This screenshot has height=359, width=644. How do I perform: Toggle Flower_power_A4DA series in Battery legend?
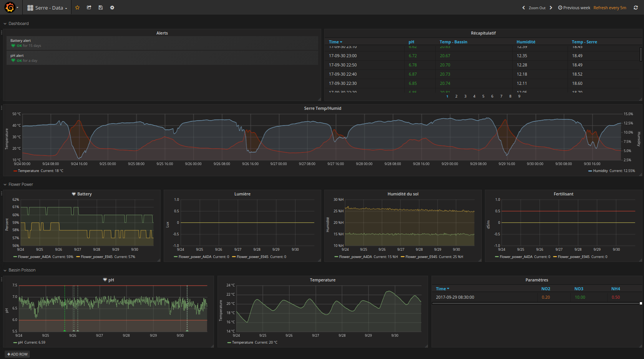click(x=34, y=257)
